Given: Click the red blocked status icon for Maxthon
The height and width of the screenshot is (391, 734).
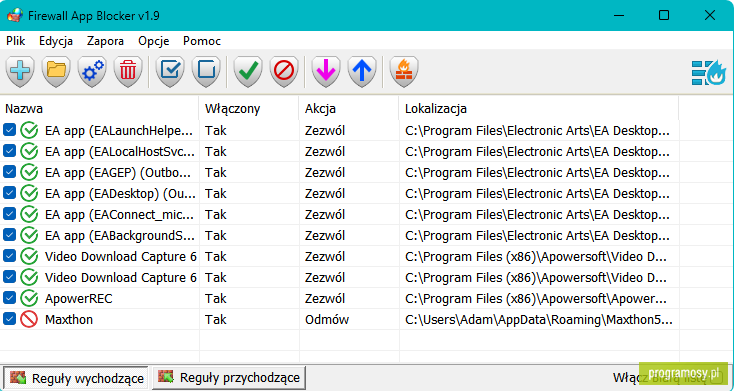Looking at the screenshot, I should pyautogui.click(x=29, y=319).
